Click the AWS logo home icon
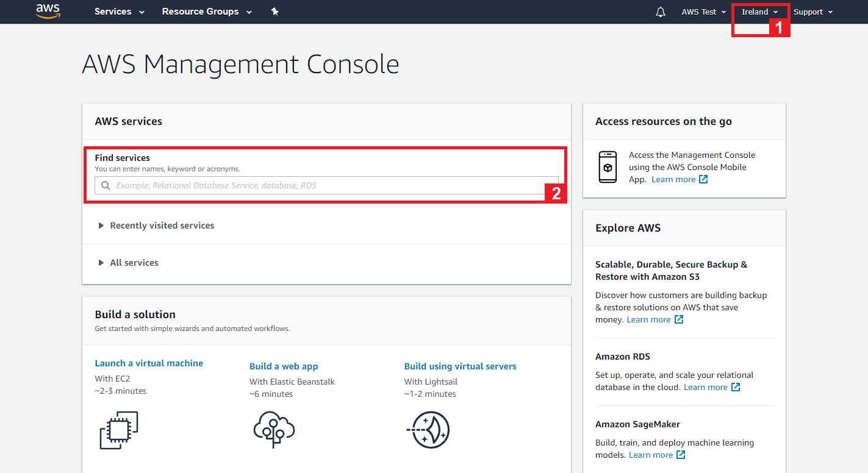Image resolution: width=868 pixels, height=473 pixels. pos(48,11)
